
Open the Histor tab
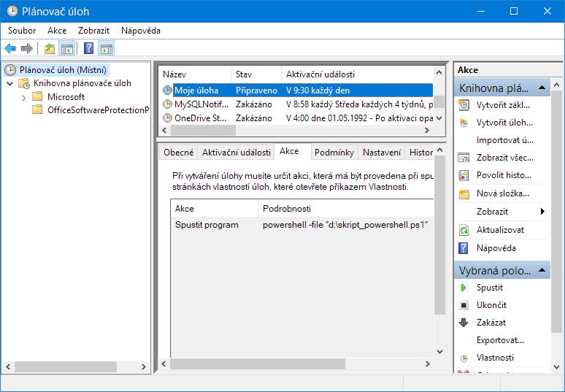pyautogui.click(x=420, y=153)
